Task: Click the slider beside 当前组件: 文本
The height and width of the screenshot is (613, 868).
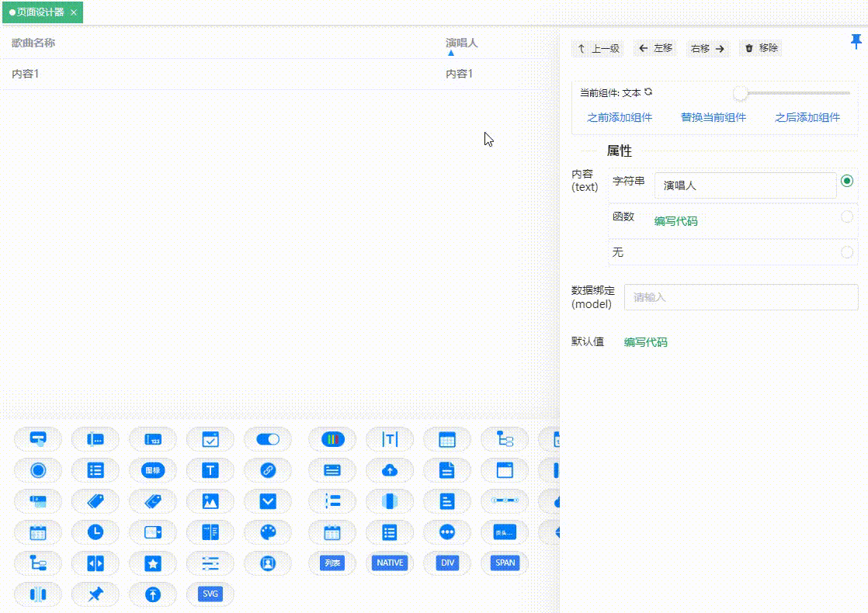Action: [x=740, y=93]
